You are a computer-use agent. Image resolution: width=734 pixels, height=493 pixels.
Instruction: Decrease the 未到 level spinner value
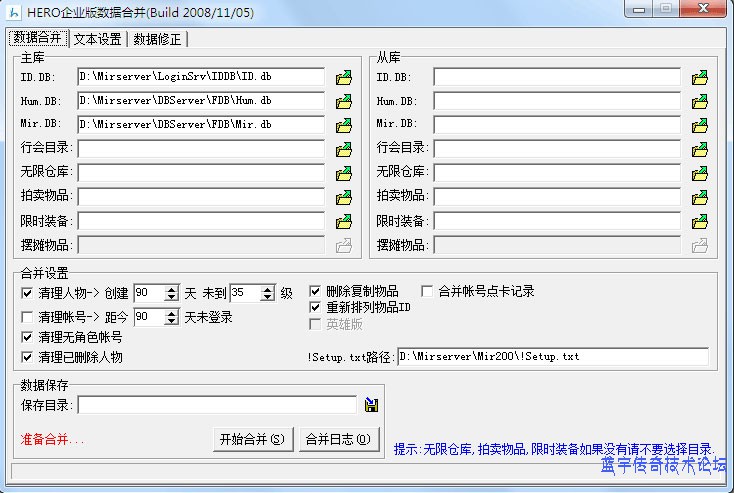tap(267, 297)
